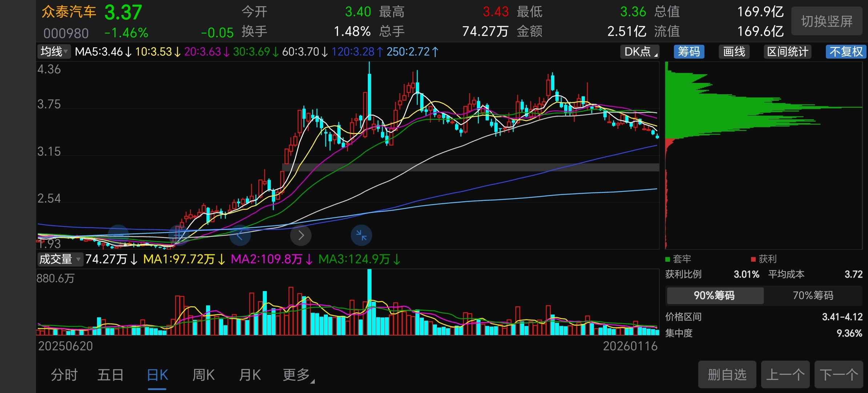Select the 70%筹码 option
868x393 pixels.
(813, 295)
